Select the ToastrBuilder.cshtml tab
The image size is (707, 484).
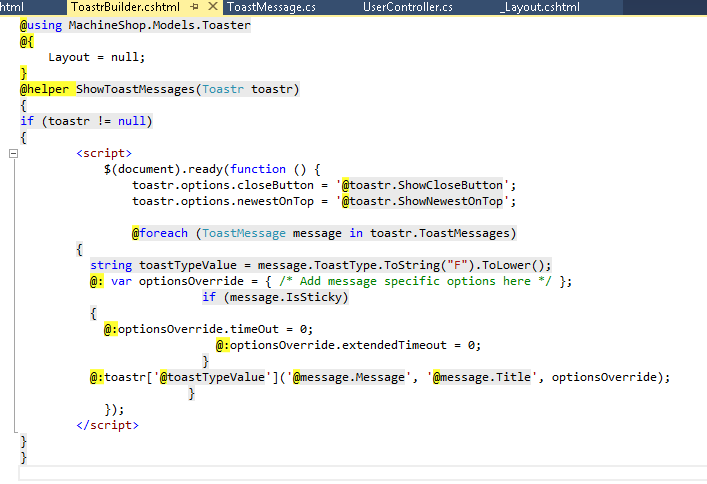[x=125, y=7]
